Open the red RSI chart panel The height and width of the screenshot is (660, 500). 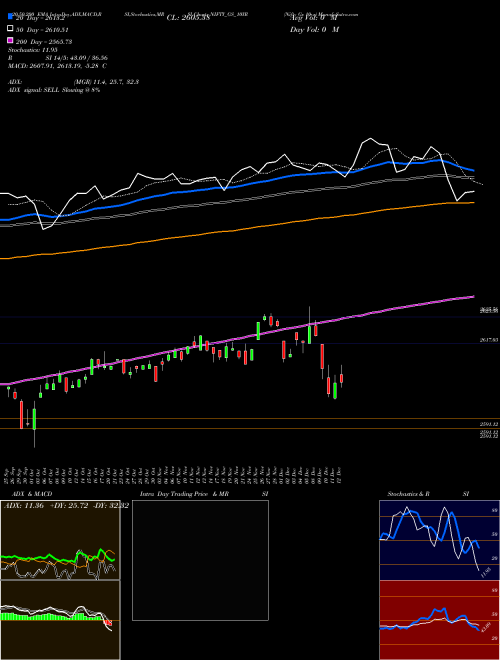(439, 620)
